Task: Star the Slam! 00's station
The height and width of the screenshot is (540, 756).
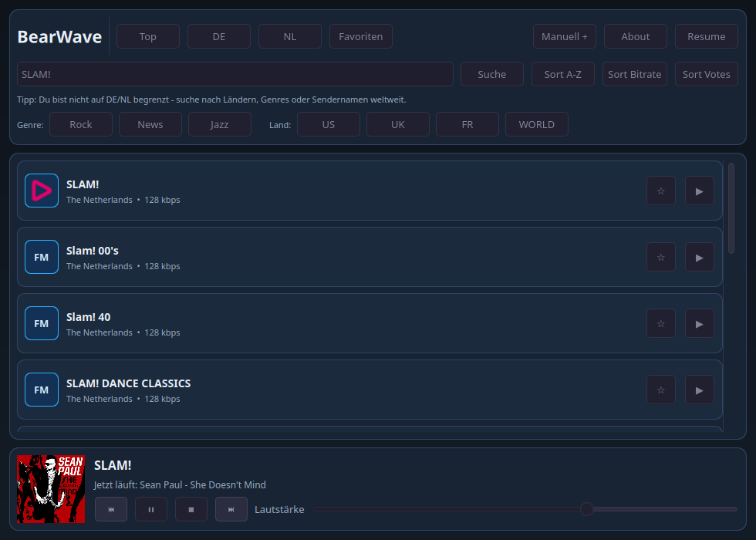Action: (x=661, y=257)
